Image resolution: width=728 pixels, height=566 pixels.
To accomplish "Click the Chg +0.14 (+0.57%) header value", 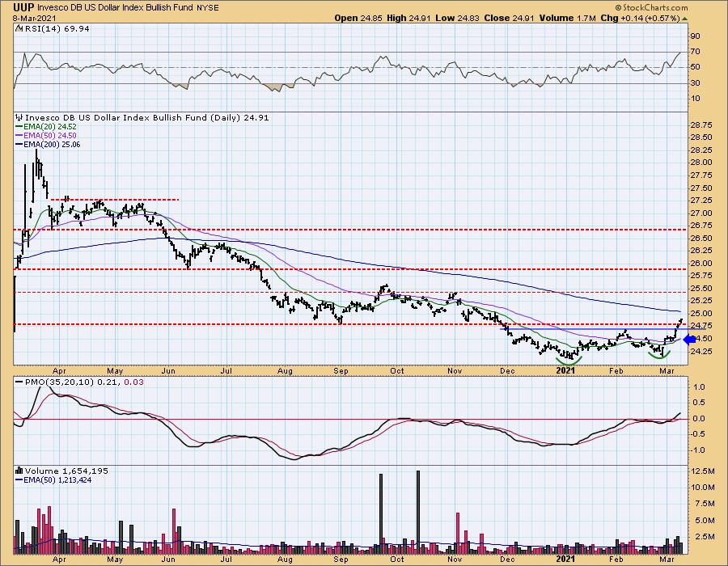I will coord(641,18).
